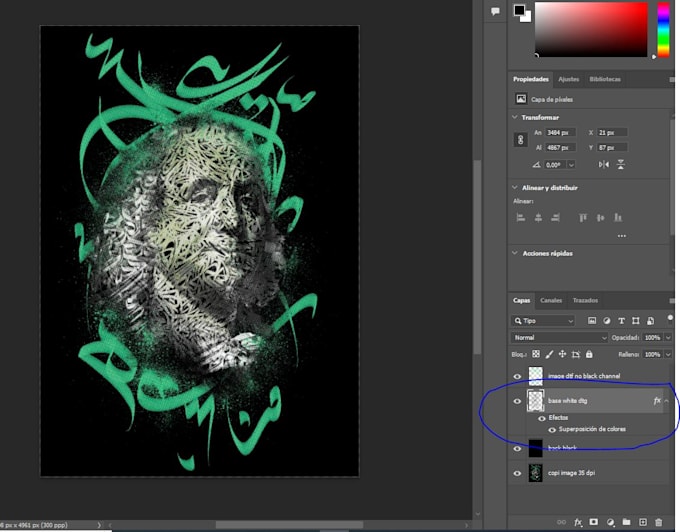Align left edges
The height and width of the screenshot is (532, 680).
pos(520,218)
